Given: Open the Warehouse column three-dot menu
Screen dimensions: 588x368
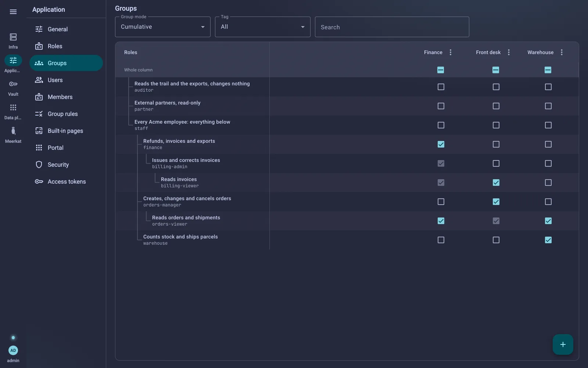Looking at the screenshot, I should coord(562,52).
